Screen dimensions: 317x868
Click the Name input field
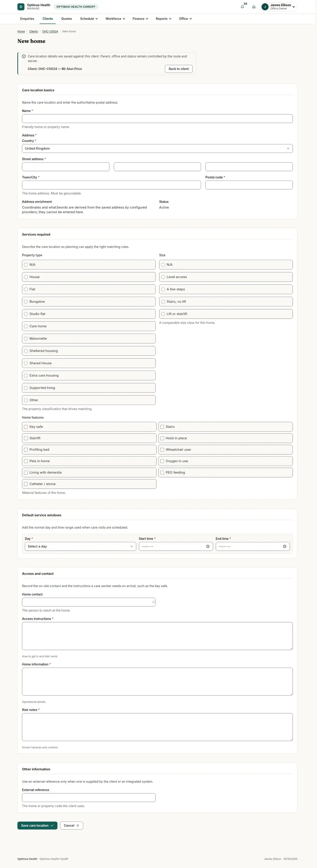pyautogui.click(x=157, y=119)
